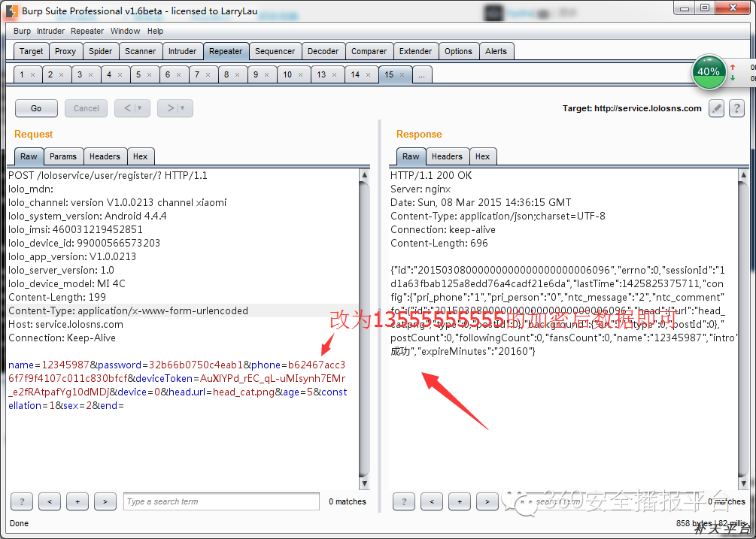Image resolution: width=756 pixels, height=539 pixels.
Task: Switch to the Spider tab
Action: 100,51
